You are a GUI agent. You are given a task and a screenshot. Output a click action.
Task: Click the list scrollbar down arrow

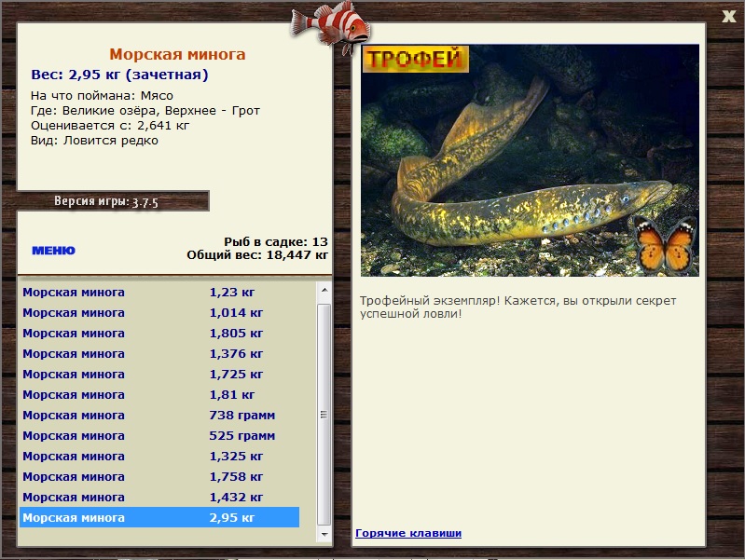coord(324,534)
